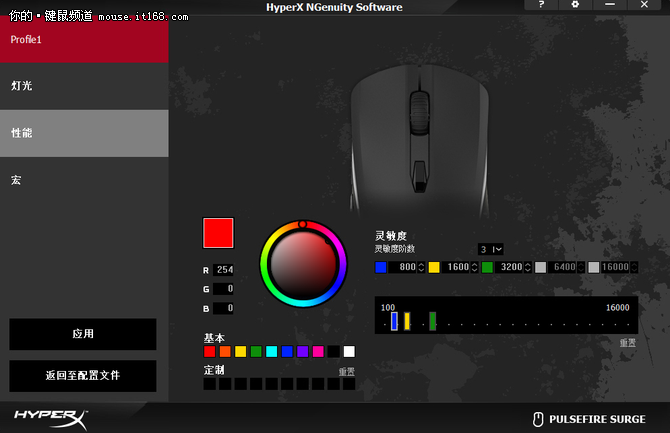Click the first empty 定制 custom swatch
This screenshot has height=433, width=670.
[x=209, y=384]
